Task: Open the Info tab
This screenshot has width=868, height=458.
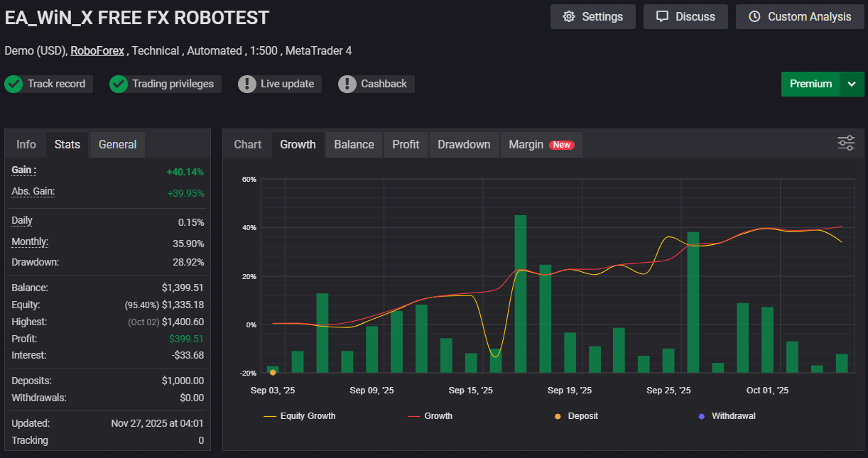Action: [x=26, y=145]
